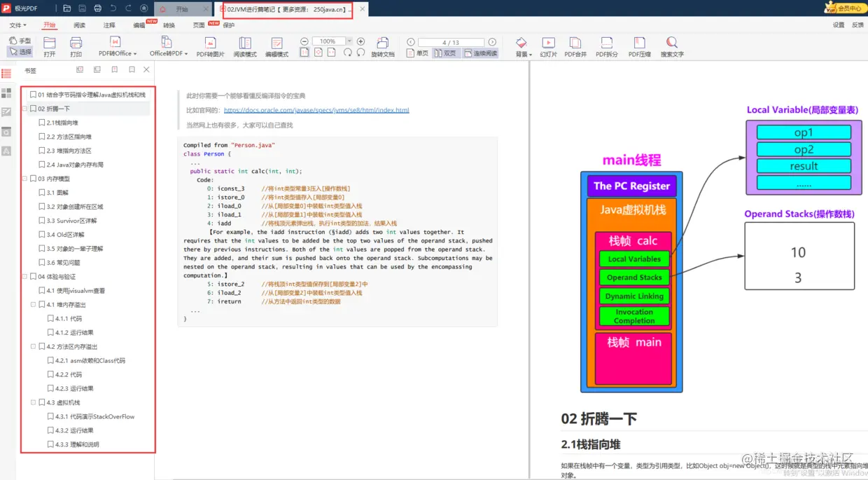The image size is (868, 480).
Task: Tick box beside 3.1 图解 bookmark
Action: pos(42,193)
